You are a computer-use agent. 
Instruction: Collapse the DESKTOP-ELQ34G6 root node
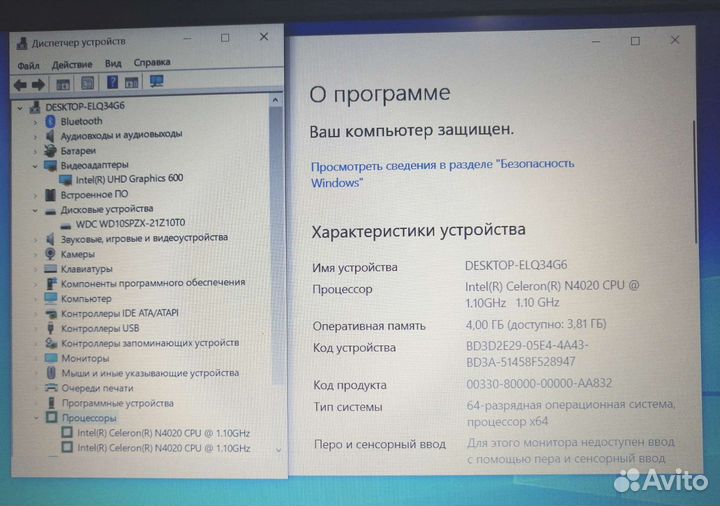point(20,108)
